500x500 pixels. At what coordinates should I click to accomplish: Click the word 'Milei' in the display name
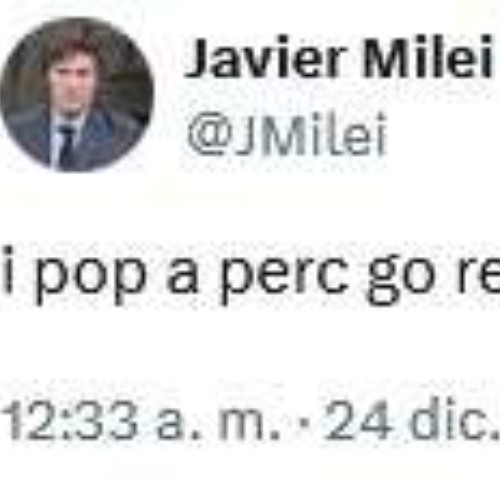click(x=427, y=55)
